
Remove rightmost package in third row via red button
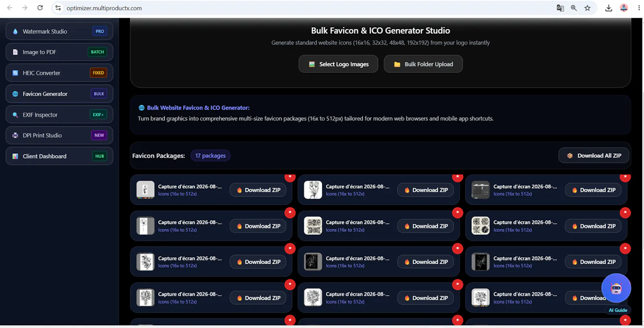625,248
